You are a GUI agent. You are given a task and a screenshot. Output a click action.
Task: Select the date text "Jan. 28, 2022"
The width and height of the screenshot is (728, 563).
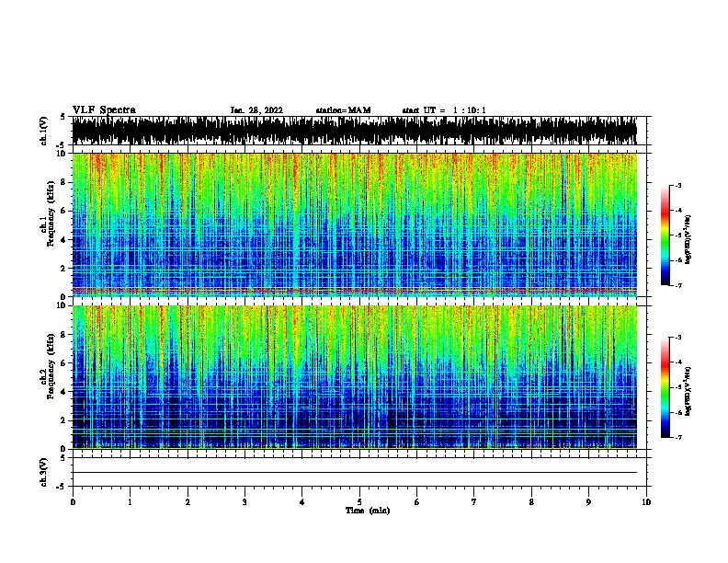(x=256, y=110)
